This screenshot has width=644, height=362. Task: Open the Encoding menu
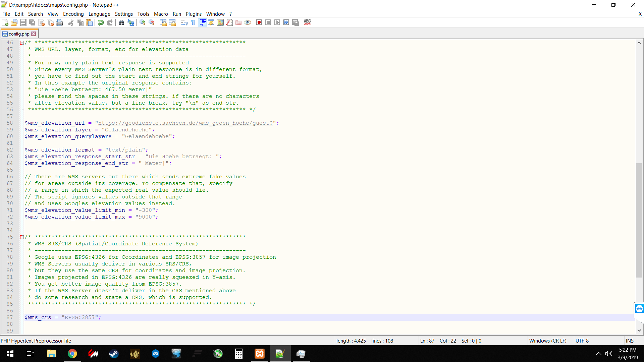click(73, 14)
